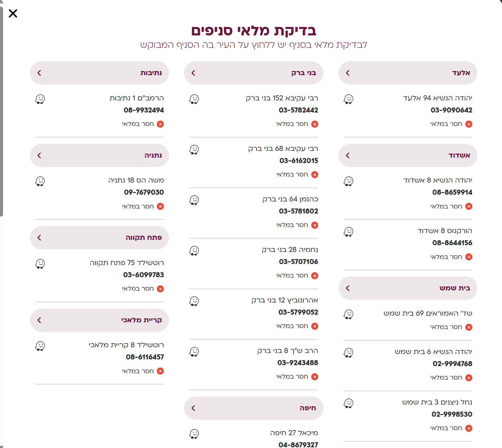Expand the בני ברק city header
Screen dimensions: 502x448
254,73
